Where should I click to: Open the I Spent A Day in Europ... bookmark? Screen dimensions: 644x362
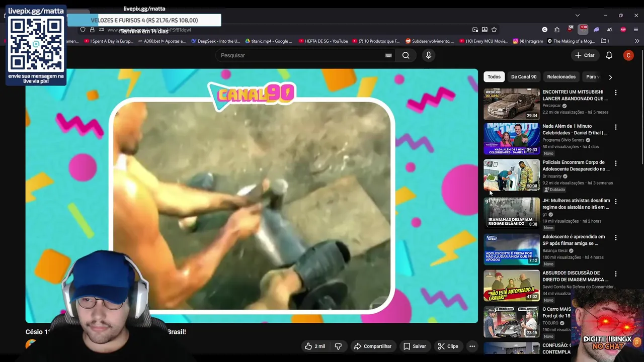[x=109, y=41]
